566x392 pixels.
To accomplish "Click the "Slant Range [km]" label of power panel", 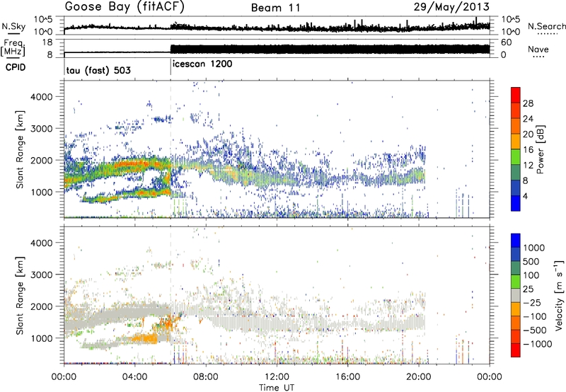I will coord(20,149).
